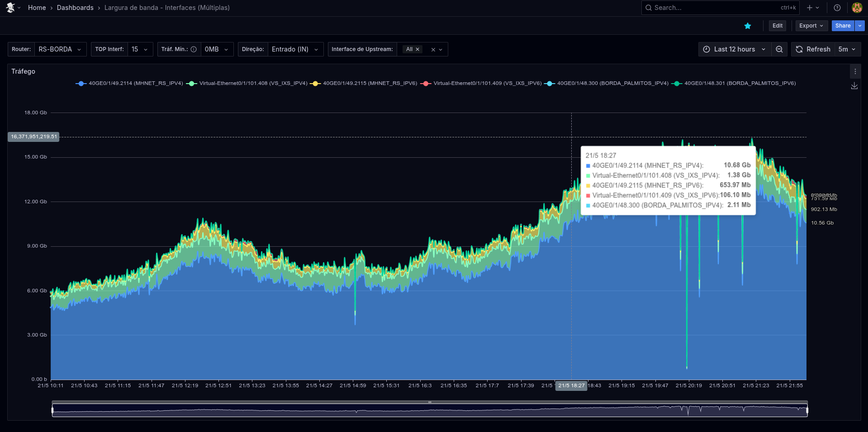Zoom out the time range
The height and width of the screenshot is (432, 868).
[779, 49]
